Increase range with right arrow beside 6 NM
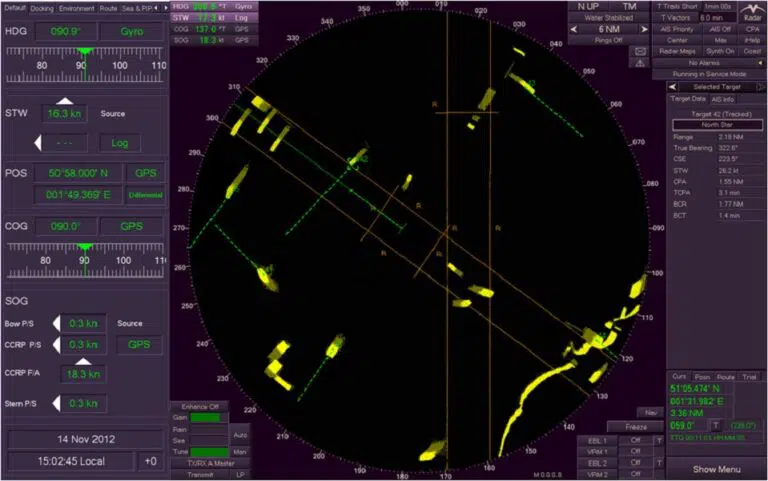Image resolution: width=768 pixels, height=481 pixels. [x=643, y=29]
